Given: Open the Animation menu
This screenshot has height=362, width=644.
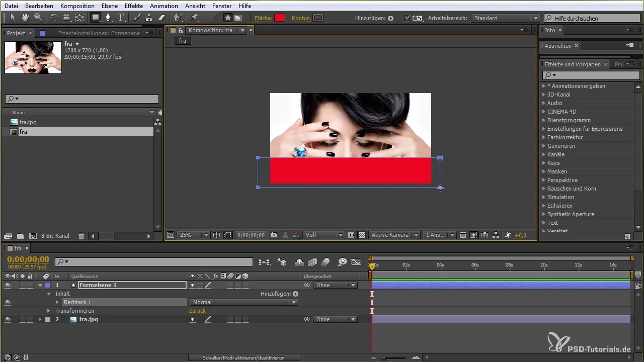Looking at the screenshot, I should [164, 6].
